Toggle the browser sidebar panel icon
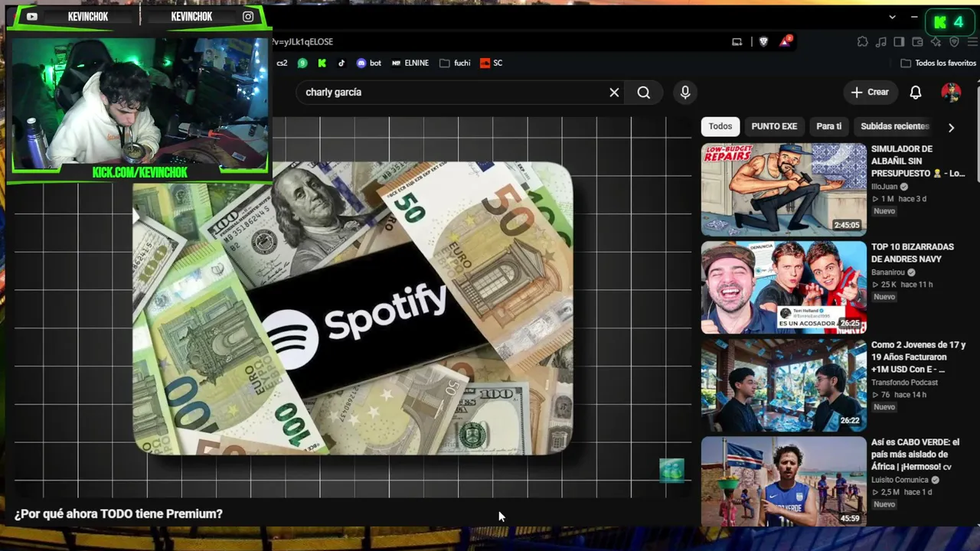The height and width of the screenshot is (551, 980). 899,41
